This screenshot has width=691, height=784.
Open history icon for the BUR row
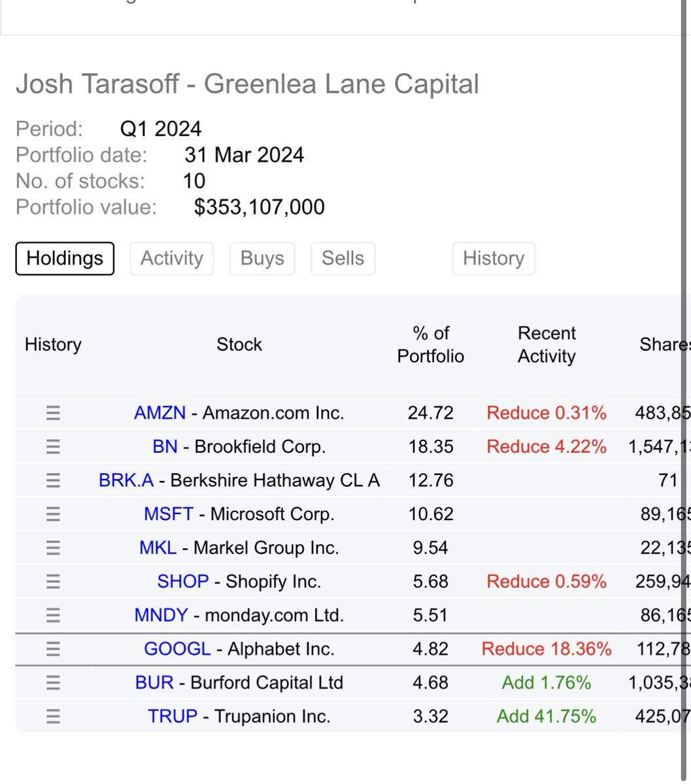pos(53,683)
